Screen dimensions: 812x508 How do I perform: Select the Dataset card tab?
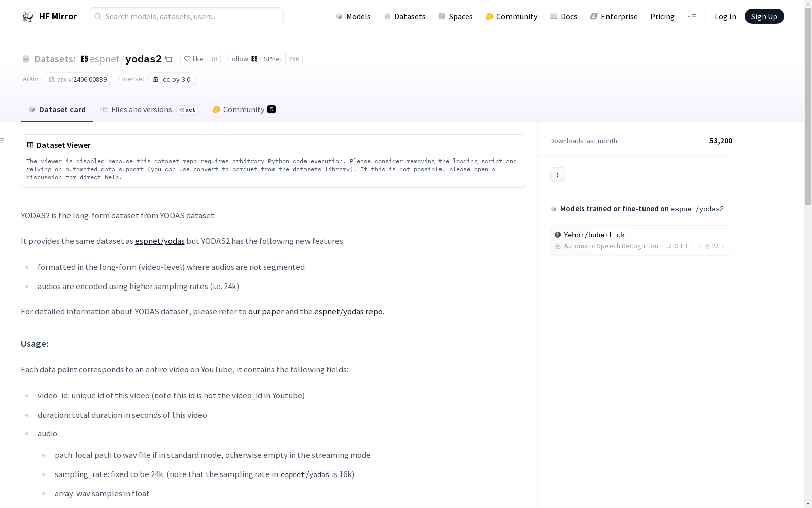coord(57,109)
